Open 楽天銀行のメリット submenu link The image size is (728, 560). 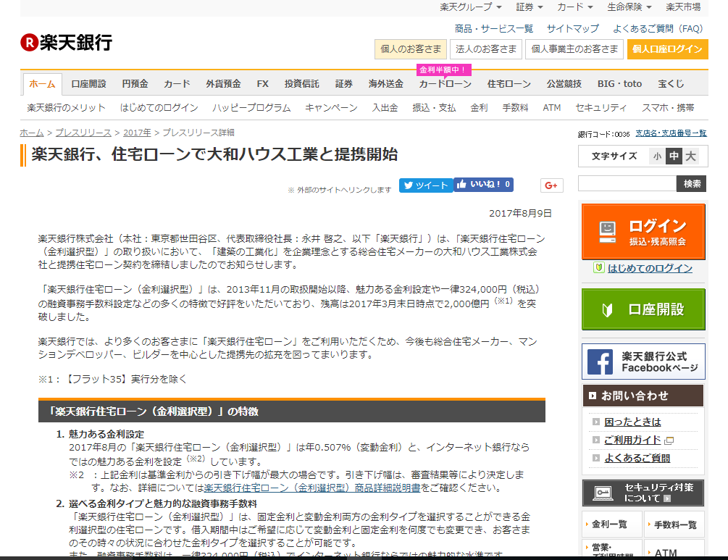tap(67, 108)
